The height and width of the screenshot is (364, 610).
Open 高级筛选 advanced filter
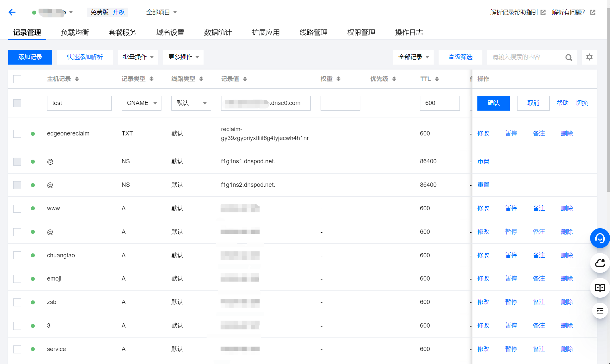[x=460, y=57]
